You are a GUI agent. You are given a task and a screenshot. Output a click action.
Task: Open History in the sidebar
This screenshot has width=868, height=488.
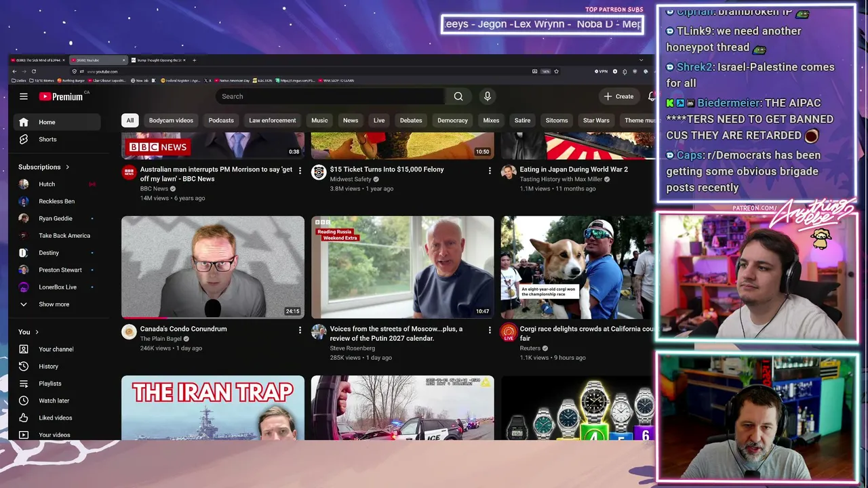(x=57, y=366)
